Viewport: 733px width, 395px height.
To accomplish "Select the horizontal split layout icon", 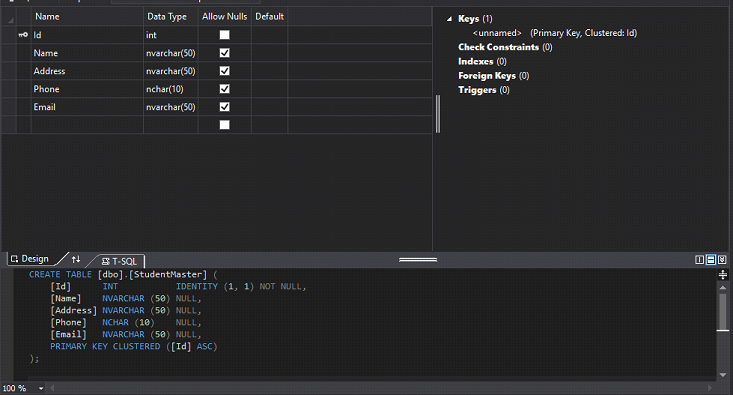I will (711, 260).
